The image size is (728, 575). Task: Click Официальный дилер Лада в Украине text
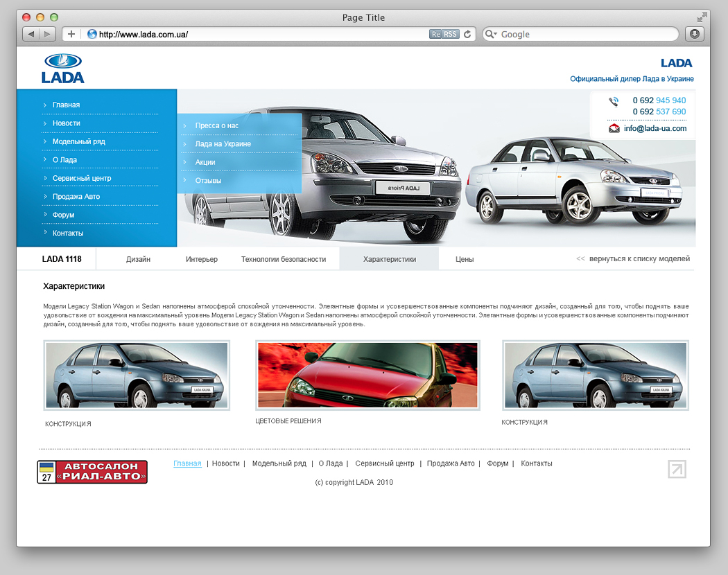632,79
